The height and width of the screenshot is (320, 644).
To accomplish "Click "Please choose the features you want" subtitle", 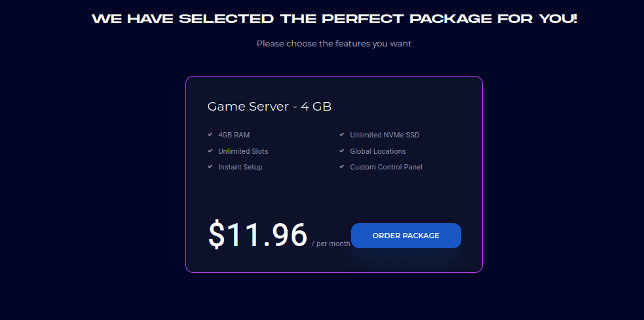I will pyautogui.click(x=334, y=44).
